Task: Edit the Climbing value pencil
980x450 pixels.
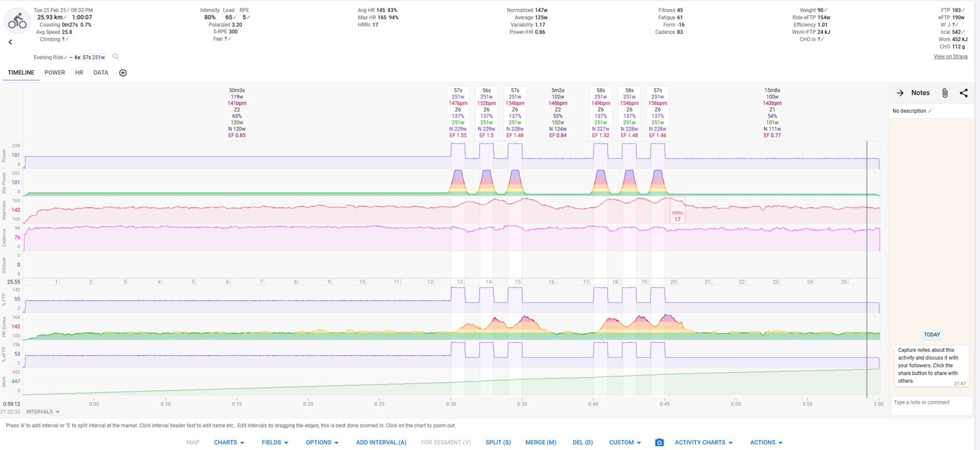Action: (x=67, y=39)
